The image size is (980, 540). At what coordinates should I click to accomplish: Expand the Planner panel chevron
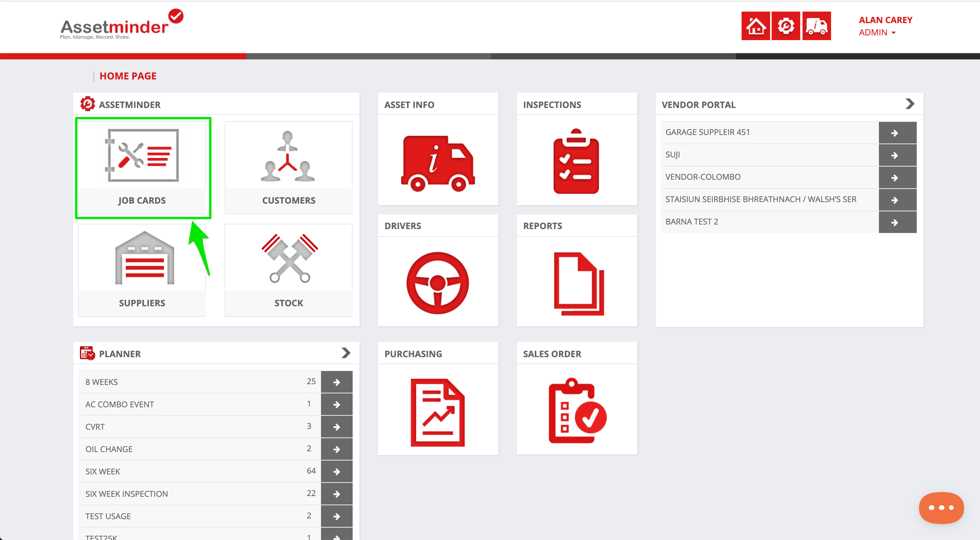click(346, 353)
